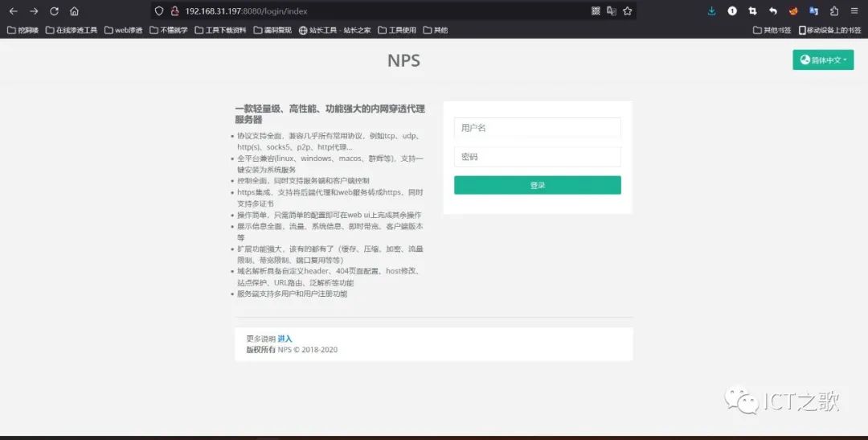Screen dimensions: 868x440
Task: Open the 其他 bookmark folder
Action: pyautogui.click(x=435, y=31)
